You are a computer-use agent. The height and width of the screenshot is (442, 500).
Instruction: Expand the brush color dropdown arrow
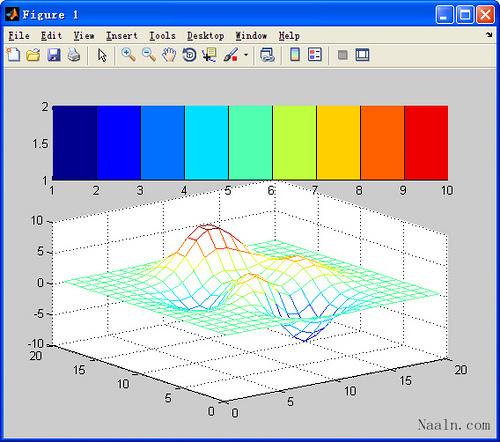click(x=246, y=55)
